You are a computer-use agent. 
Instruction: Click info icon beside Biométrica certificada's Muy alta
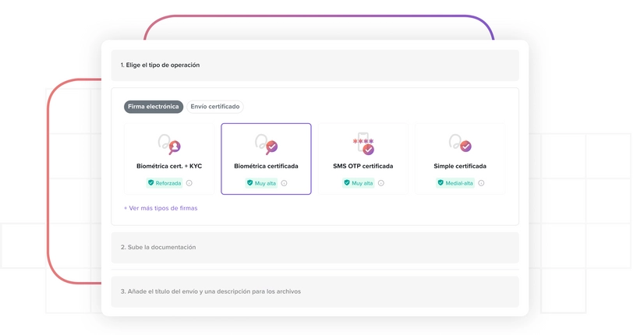tap(284, 183)
